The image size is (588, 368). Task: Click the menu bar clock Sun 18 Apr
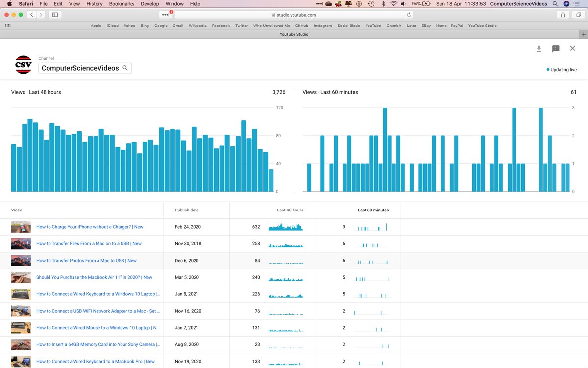461,4
